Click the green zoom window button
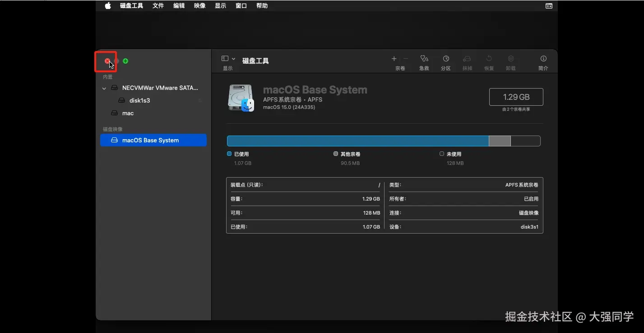The height and width of the screenshot is (333, 644). 125,61
